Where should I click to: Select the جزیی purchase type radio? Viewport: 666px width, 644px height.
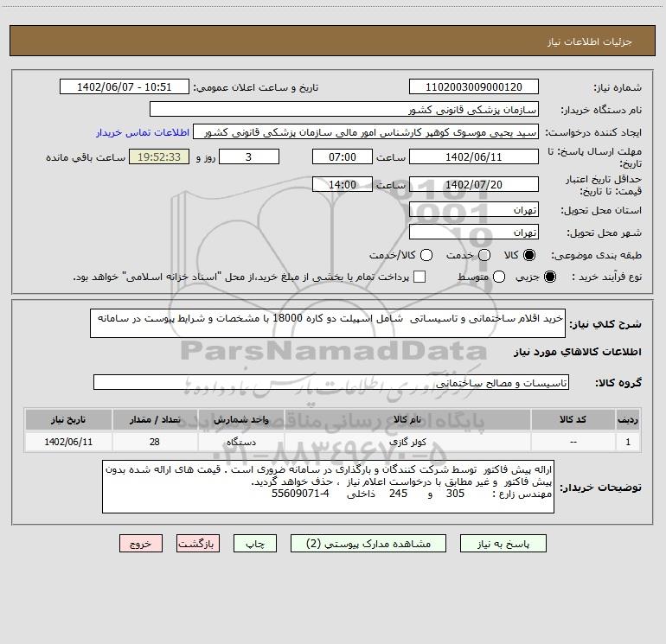point(549,277)
